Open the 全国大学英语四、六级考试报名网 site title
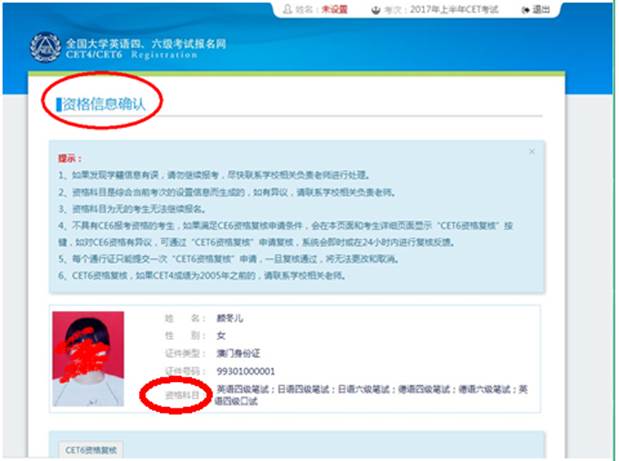 coord(146,43)
